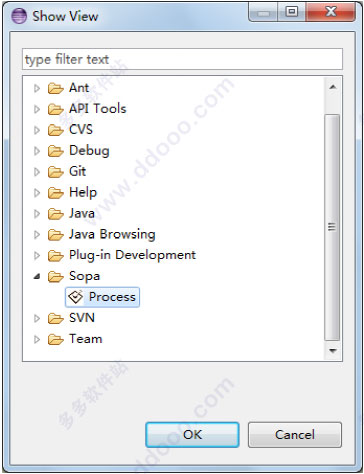Screen dimensions: 364x474
Task: Confirm with the OK button
Action: pos(192,435)
